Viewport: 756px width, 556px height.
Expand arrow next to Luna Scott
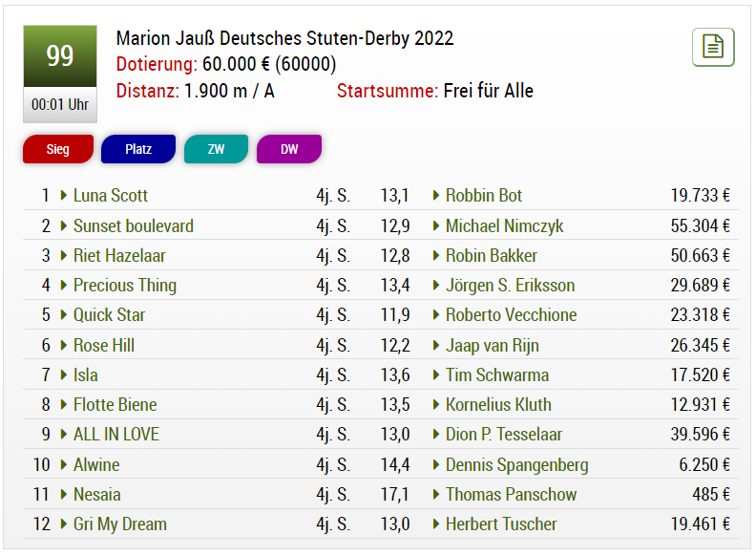coord(64,196)
